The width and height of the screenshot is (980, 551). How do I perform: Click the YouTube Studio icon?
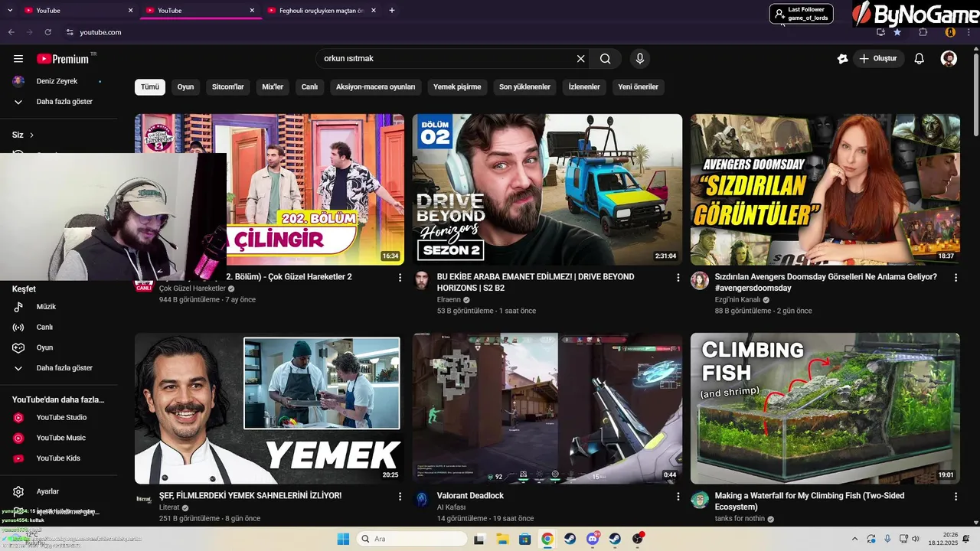coord(18,418)
